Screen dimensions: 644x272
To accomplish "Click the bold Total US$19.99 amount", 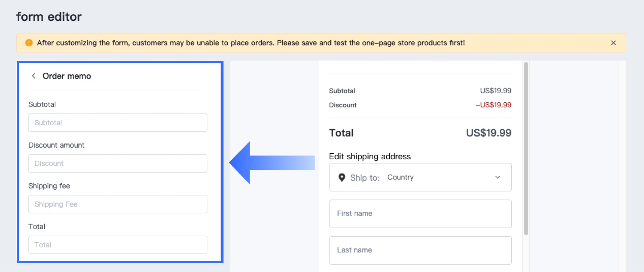I will coord(488,133).
